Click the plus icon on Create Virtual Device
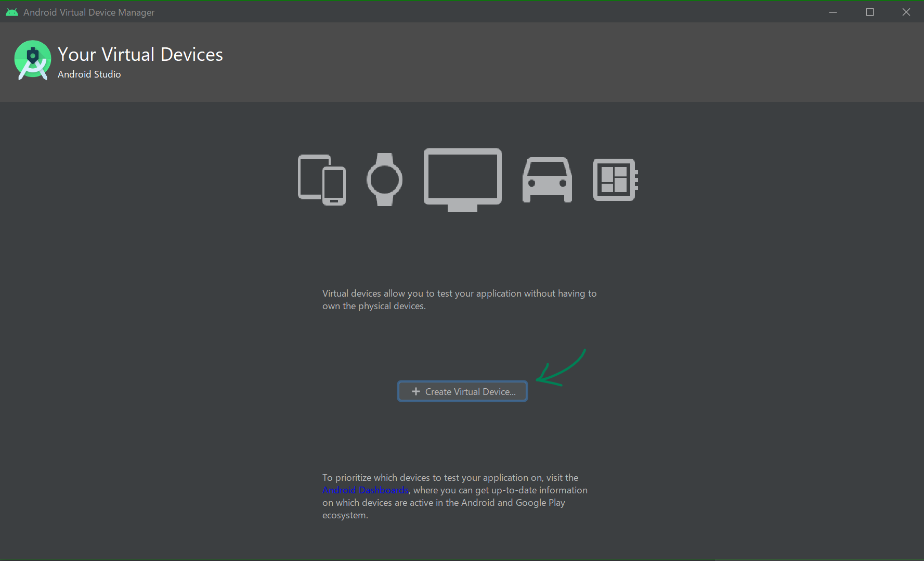Viewport: 924px width, 561px height. (x=415, y=391)
